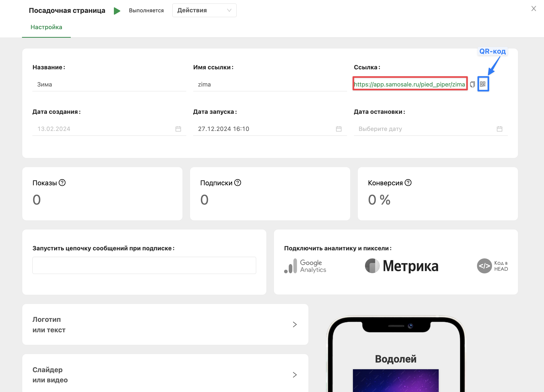Click the green play status icon
This screenshot has height=392, width=544.
tap(117, 11)
